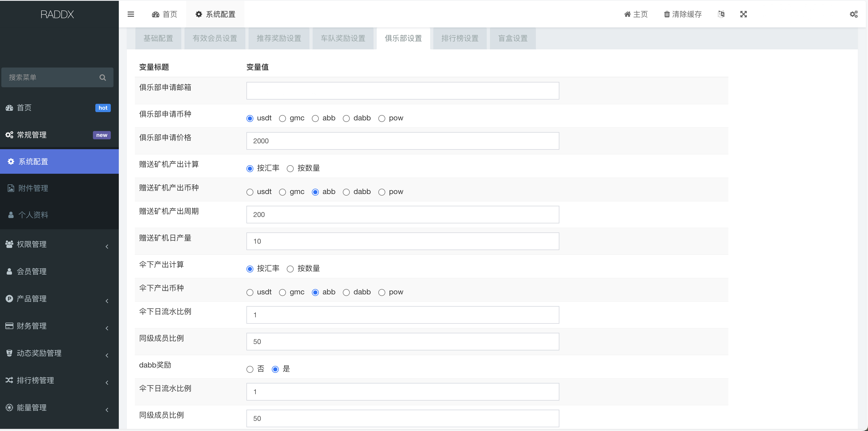The width and height of the screenshot is (868, 431).
Task: Select pow for 伞下产出币种
Action: (382, 292)
